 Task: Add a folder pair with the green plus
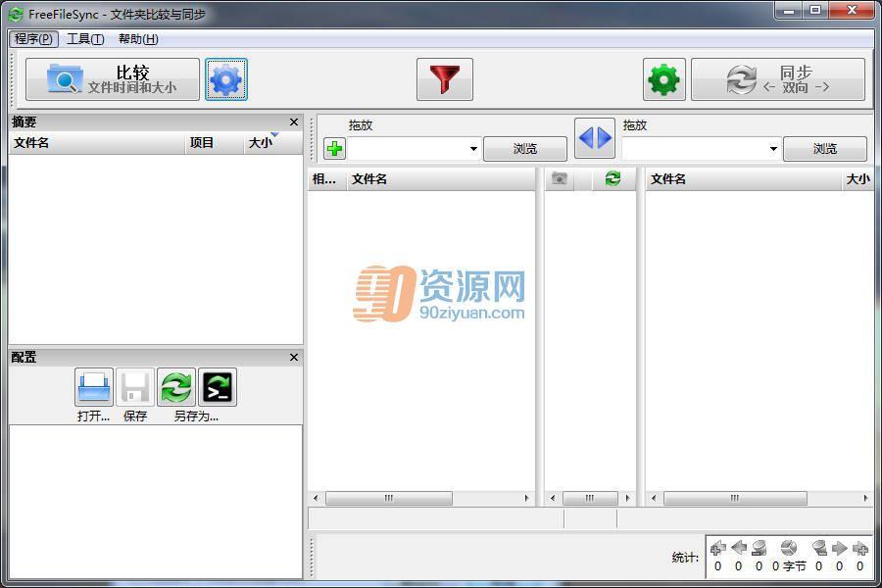tap(335, 149)
